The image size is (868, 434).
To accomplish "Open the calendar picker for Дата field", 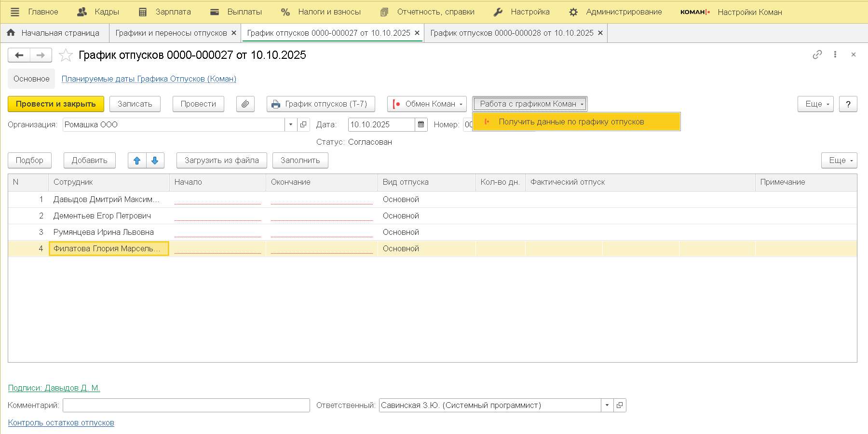I will click(421, 124).
